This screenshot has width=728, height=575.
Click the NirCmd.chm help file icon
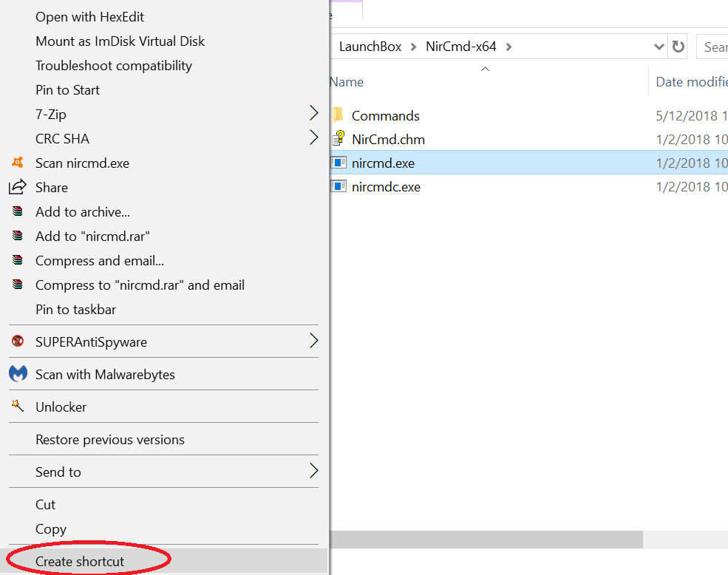[339, 138]
